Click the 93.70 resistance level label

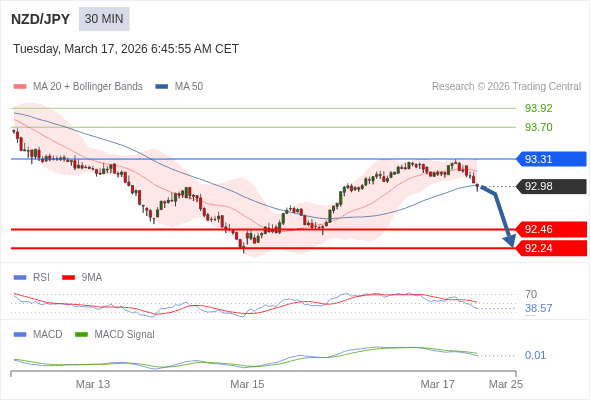pos(538,127)
